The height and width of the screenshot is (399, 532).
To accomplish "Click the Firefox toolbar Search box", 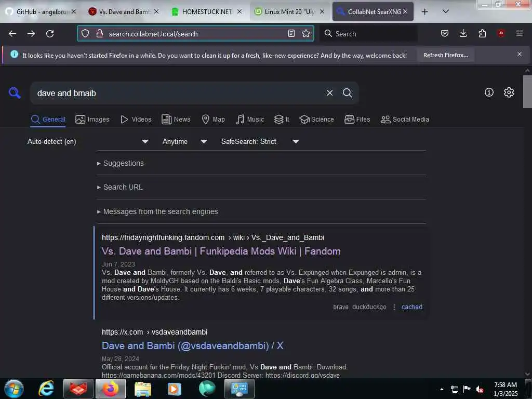I will [369, 34].
